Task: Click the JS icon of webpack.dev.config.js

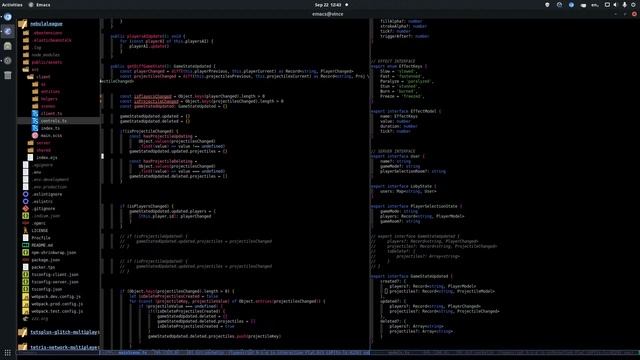Action: click(x=26, y=297)
